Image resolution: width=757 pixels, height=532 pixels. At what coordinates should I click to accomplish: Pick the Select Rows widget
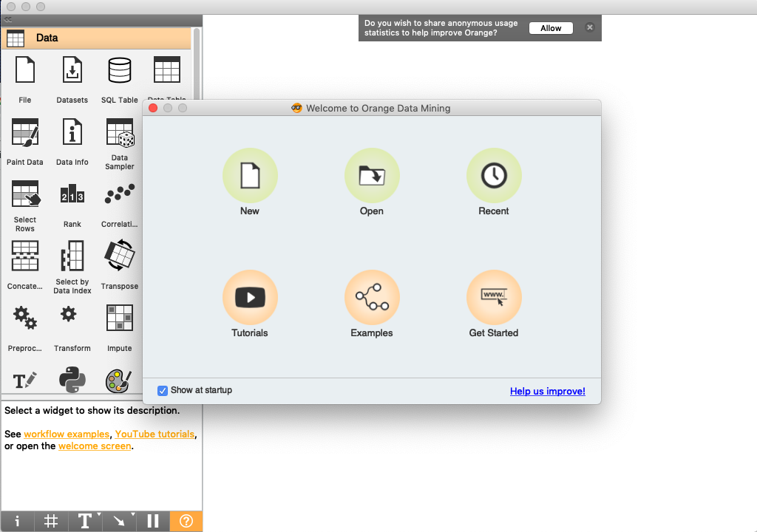tap(24, 194)
